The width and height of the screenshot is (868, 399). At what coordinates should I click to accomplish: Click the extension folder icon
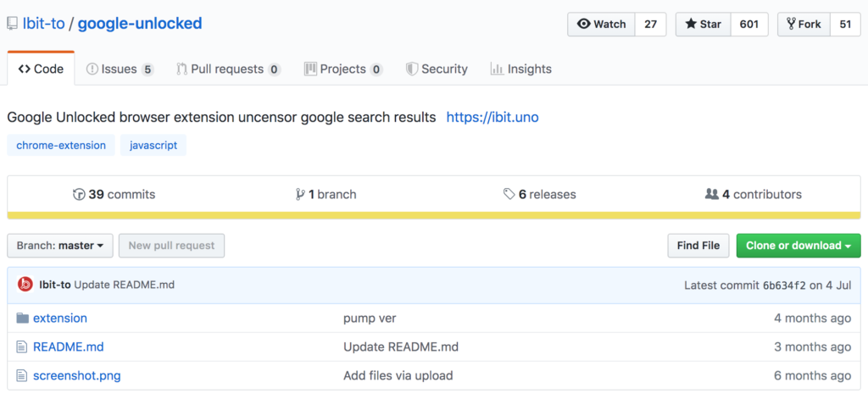pos(22,319)
